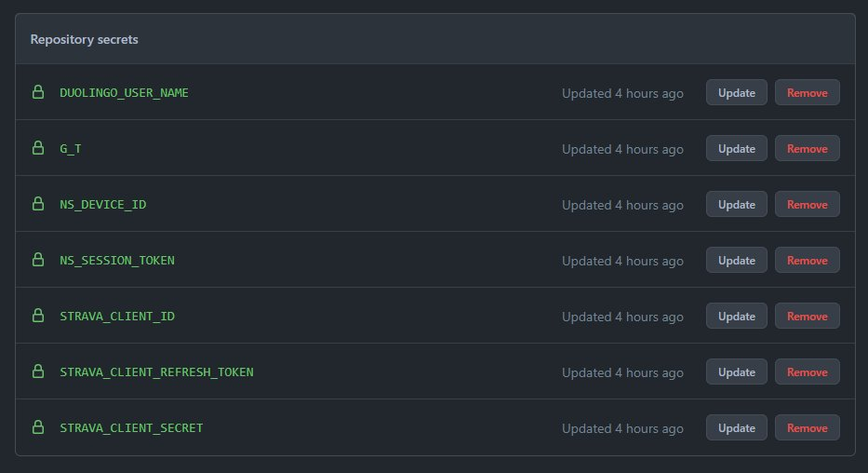Image resolution: width=868 pixels, height=473 pixels.
Task: Click the lock icon next to G_T
Action: (38, 148)
